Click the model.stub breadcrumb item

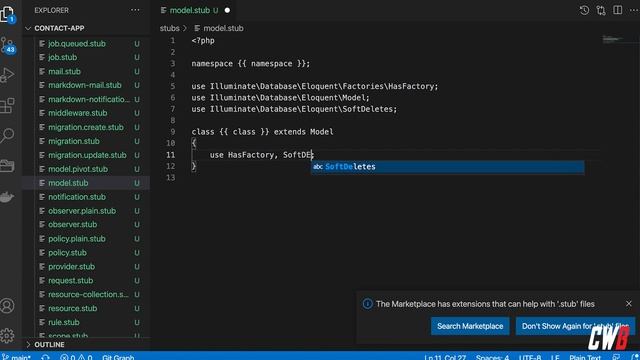223,28
